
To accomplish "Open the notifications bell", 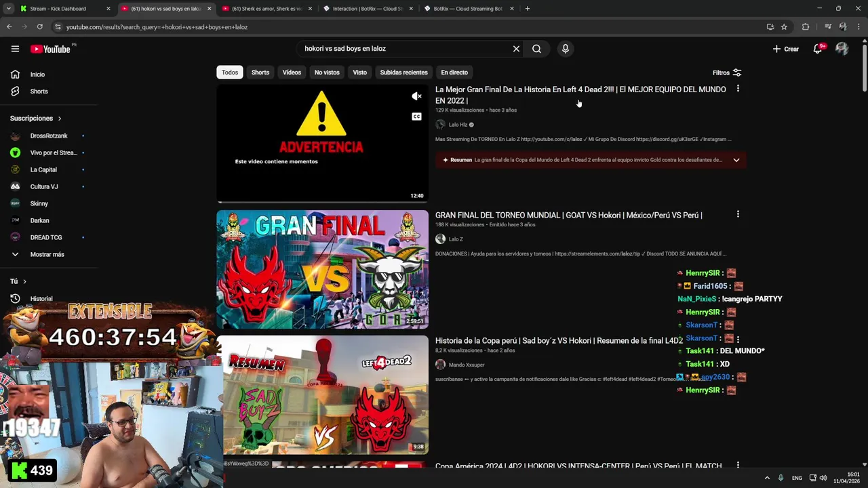I will coord(818,49).
